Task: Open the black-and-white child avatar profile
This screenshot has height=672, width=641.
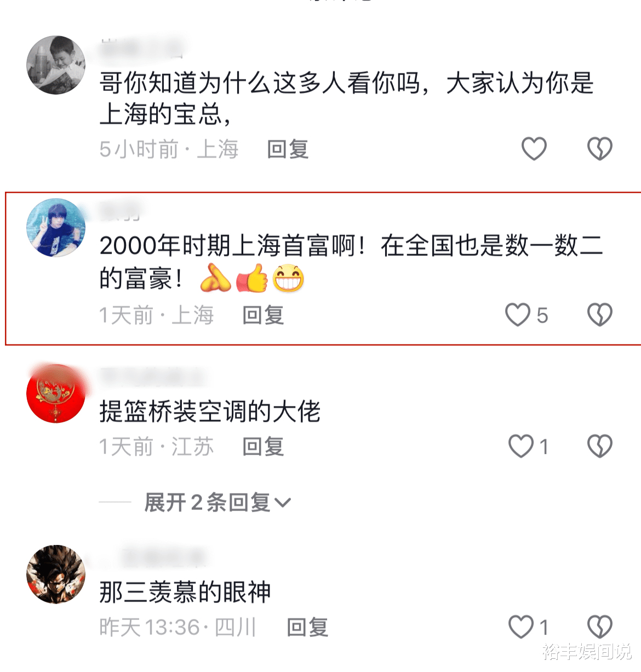Action: [56, 65]
